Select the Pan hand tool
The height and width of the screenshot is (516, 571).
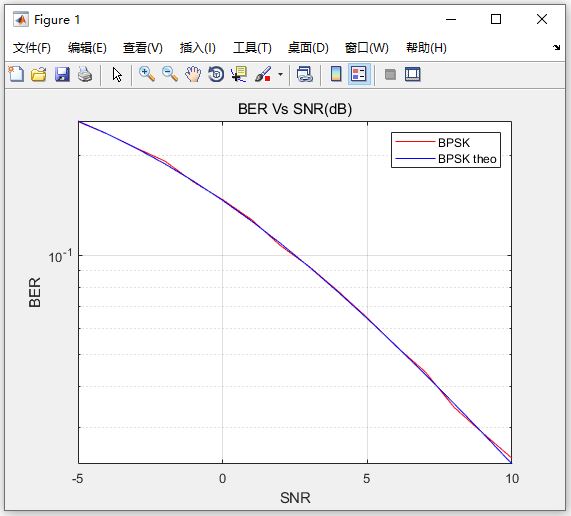(x=193, y=74)
